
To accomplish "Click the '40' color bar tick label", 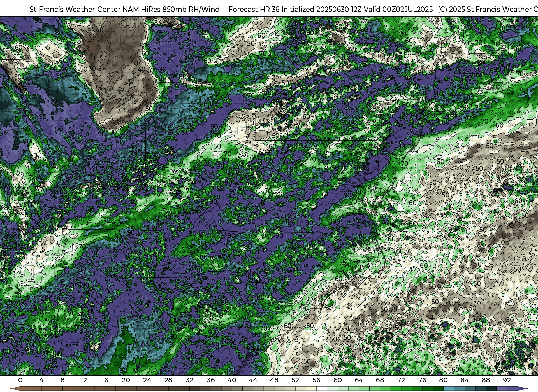I will pos(232,380).
